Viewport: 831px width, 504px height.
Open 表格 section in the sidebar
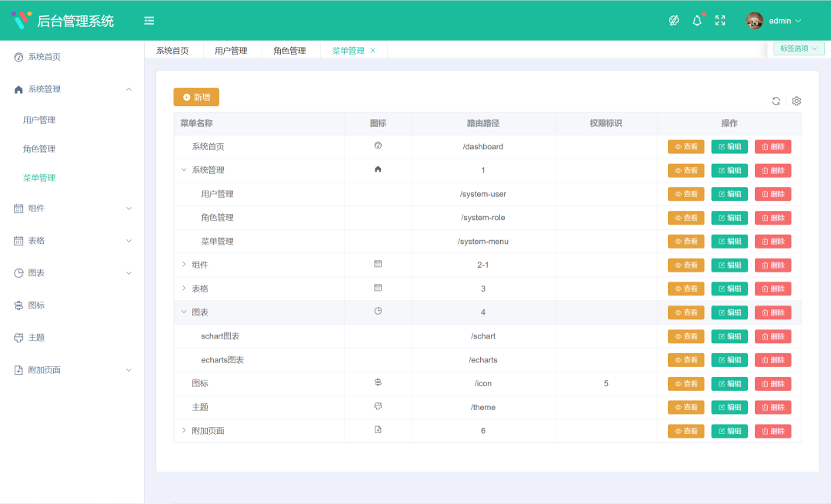(42, 240)
